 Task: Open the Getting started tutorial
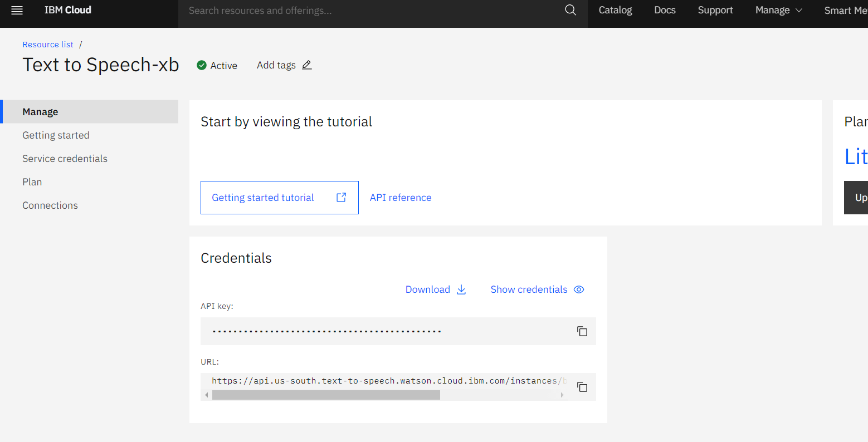262,197
